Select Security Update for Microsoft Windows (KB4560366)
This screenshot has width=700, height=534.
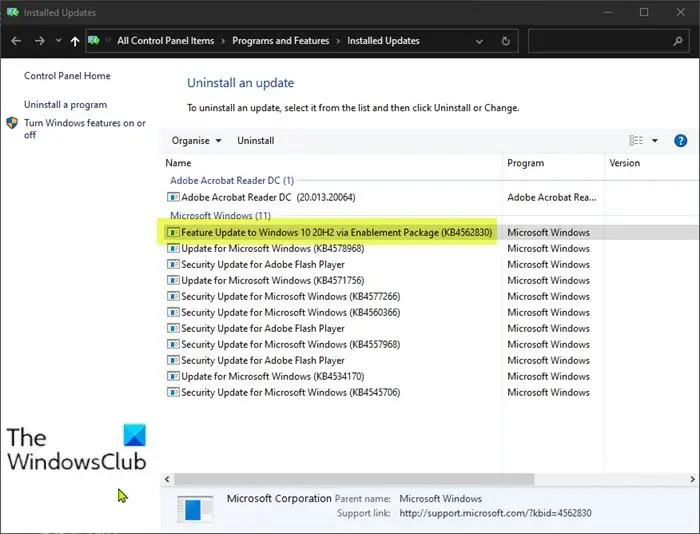coord(290,313)
